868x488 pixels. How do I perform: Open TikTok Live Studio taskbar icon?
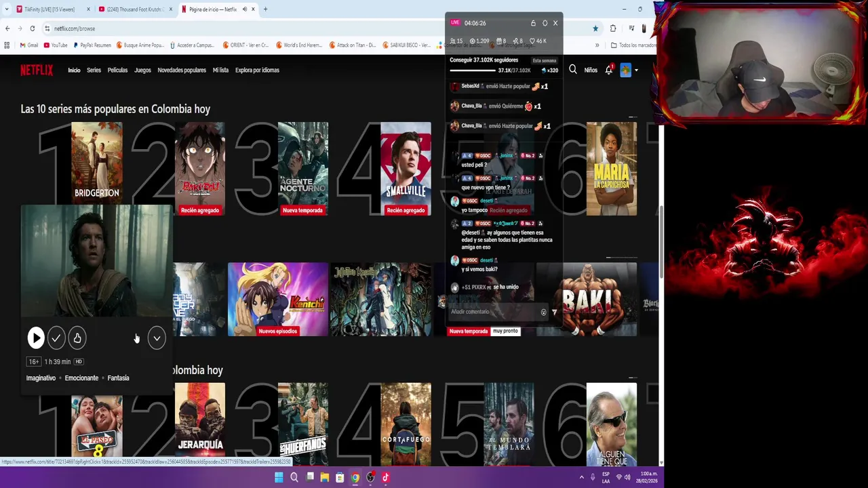pos(385,477)
